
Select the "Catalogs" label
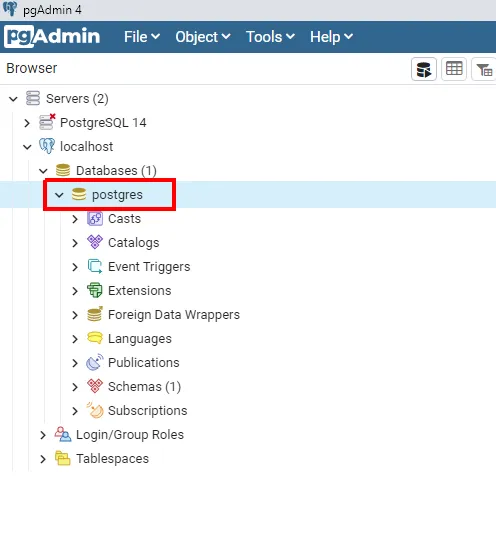pyautogui.click(x=134, y=243)
